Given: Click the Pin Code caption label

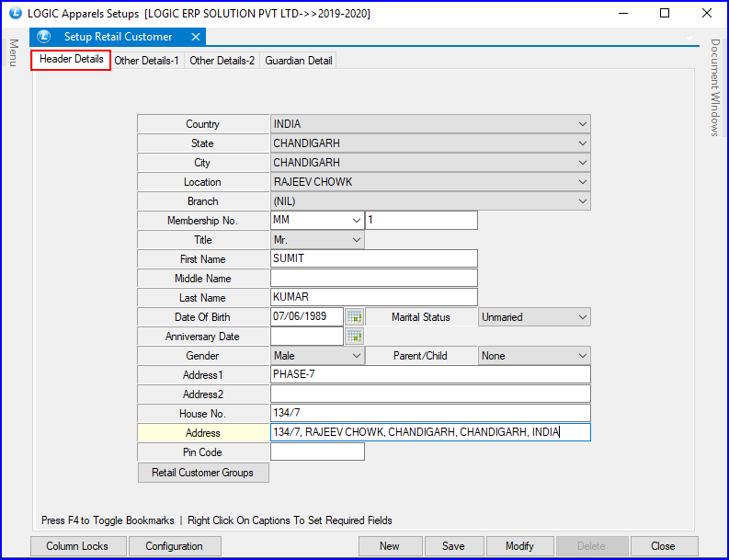Looking at the screenshot, I should click(x=203, y=452).
